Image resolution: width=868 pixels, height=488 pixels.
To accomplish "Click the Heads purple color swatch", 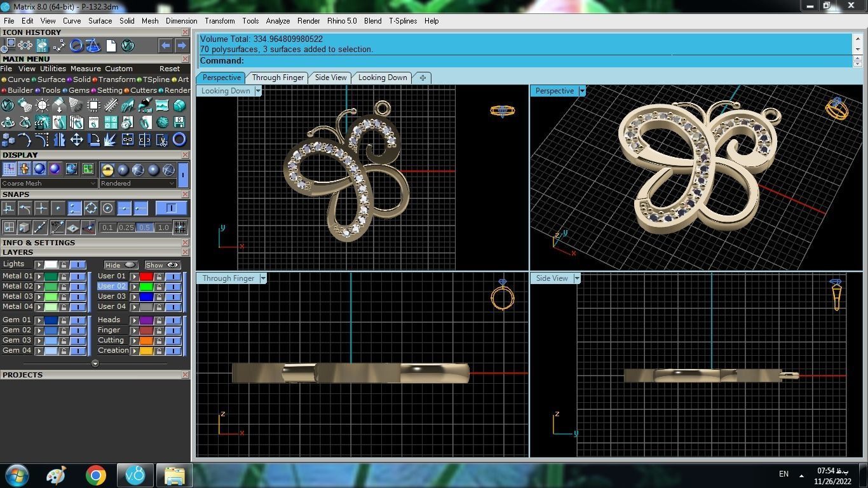I will (146, 320).
